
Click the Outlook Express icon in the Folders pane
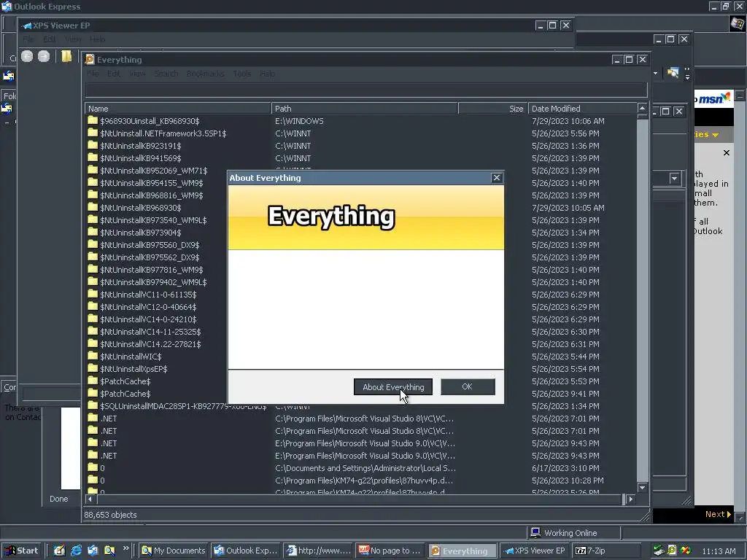coord(7,109)
